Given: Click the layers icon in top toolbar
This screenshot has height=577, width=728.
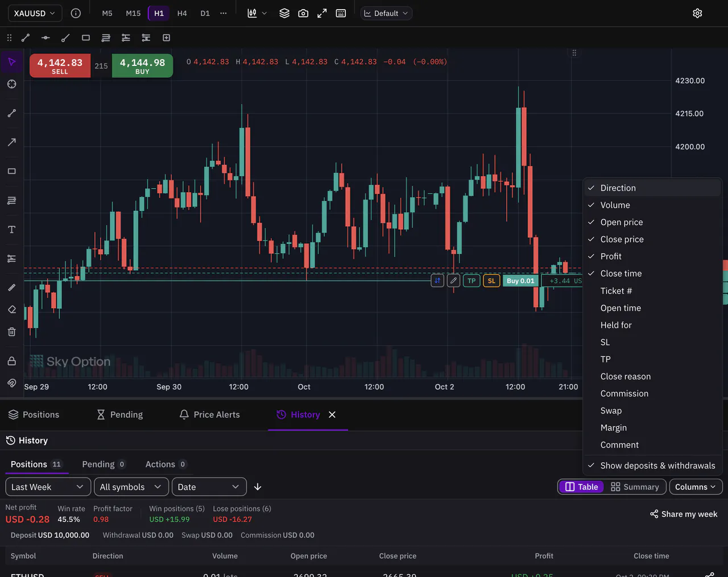Looking at the screenshot, I should click(284, 13).
